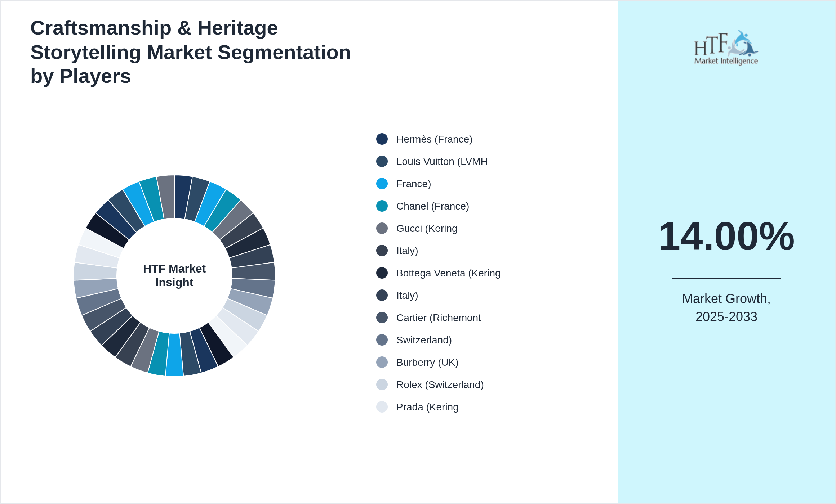This screenshot has width=836, height=504.
Task: Click the HTF Market Insight donut center
Action: pyautogui.click(x=174, y=275)
